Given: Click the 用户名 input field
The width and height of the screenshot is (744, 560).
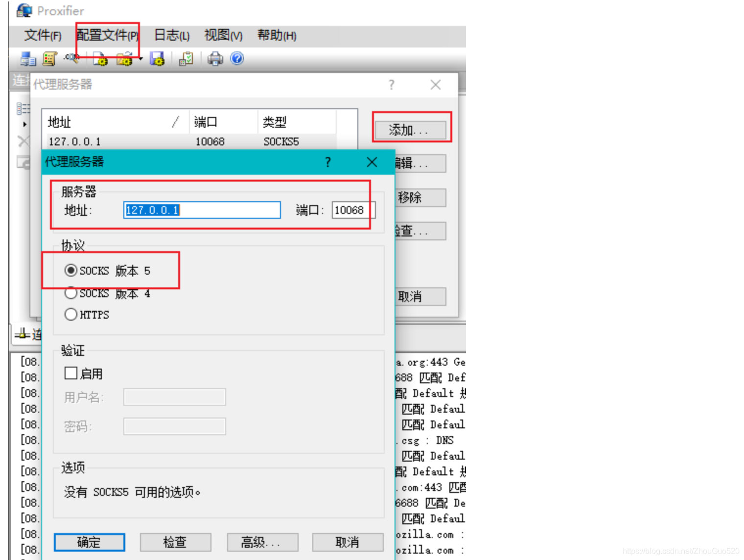Looking at the screenshot, I should (175, 397).
